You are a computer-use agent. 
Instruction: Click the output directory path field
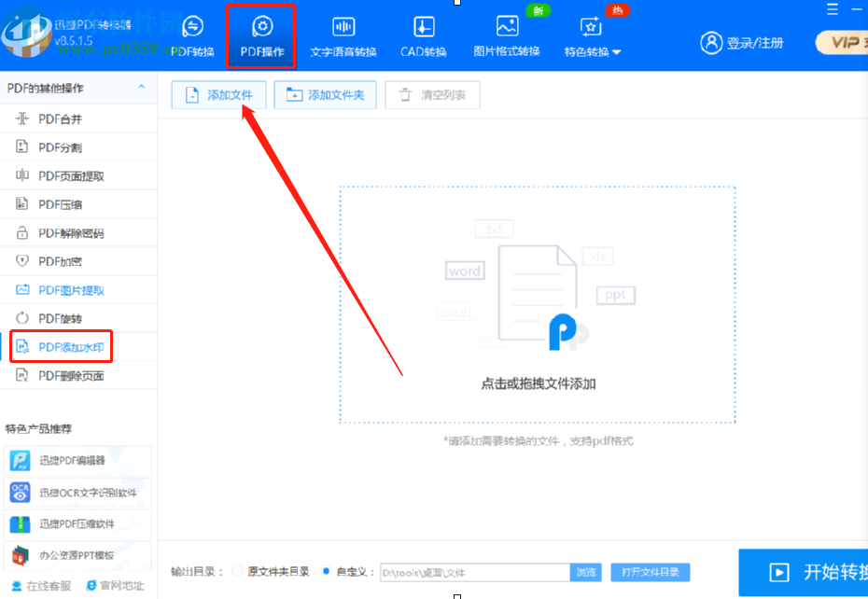tap(475, 573)
